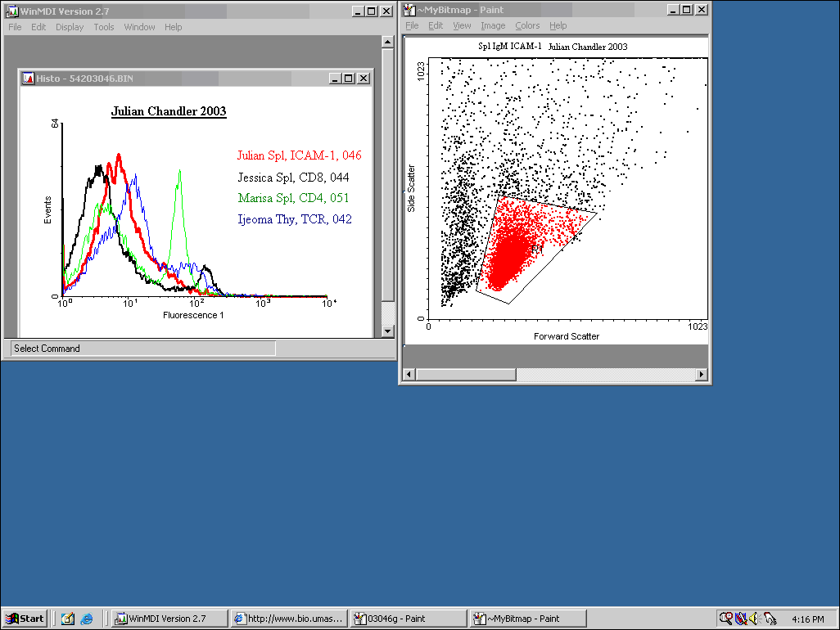Click Paint horizontal scrollbar right arrow
The width and height of the screenshot is (840, 630).
coord(702,375)
